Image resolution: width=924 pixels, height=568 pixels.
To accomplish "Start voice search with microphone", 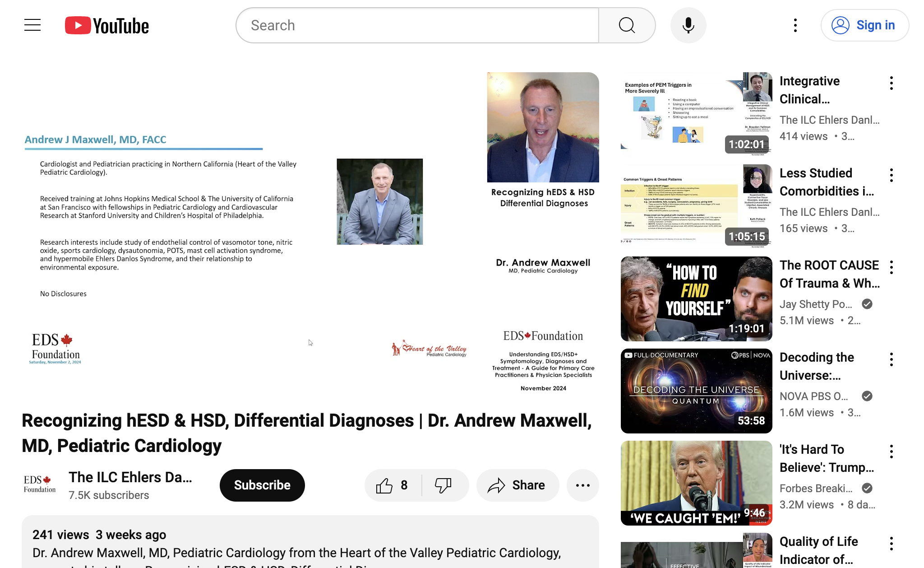I will [688, 25].
